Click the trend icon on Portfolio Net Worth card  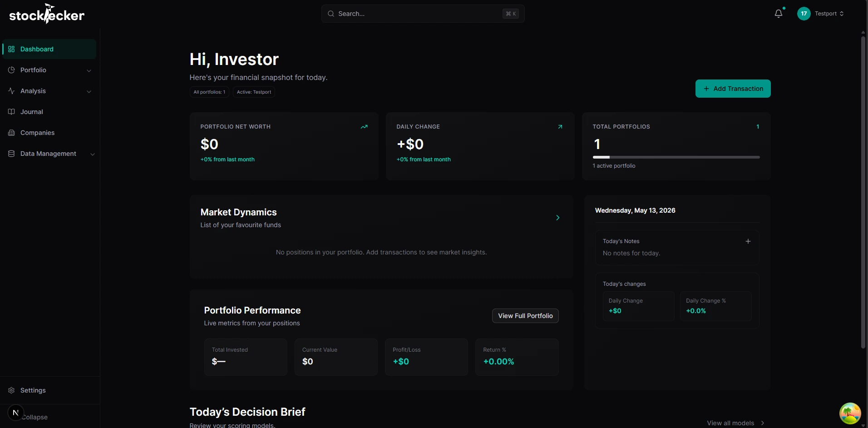[364, 127]
